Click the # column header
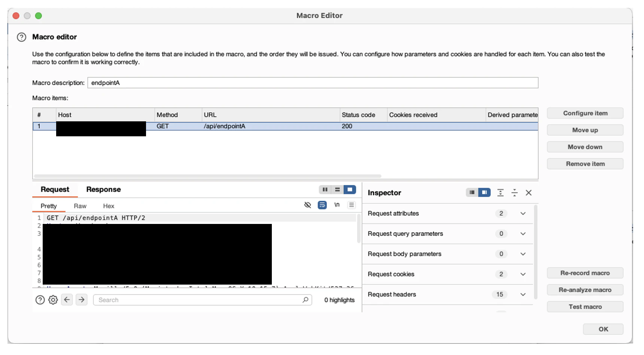The width and height of the screenshot is (644, 355). (x=44, y=115)
